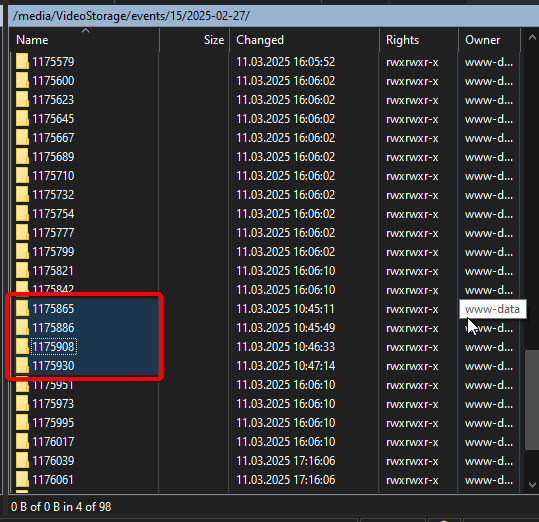Viewport: 539px width, 522px height.
Task: Click the vertical scrollbar thumb of file list
Action: pyautogui.click(x=532, y=400)
